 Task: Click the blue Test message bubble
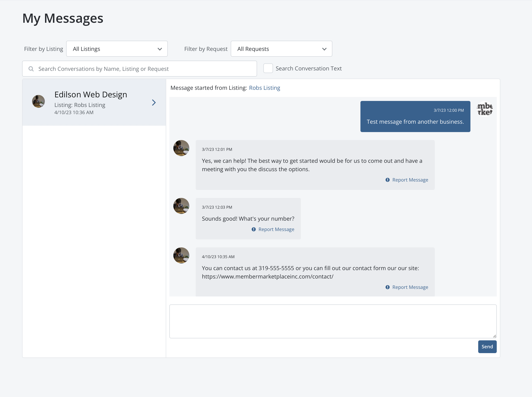415,116
